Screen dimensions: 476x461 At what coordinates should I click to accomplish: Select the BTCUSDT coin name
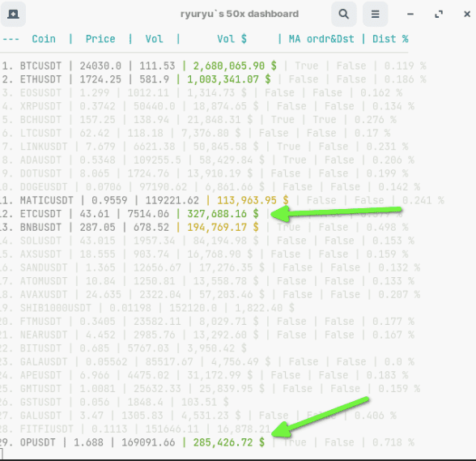[40, 66]
